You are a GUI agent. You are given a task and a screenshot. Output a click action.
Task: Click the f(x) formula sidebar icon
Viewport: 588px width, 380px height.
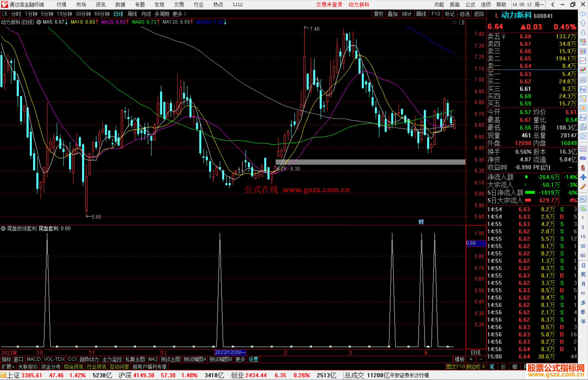583,127
